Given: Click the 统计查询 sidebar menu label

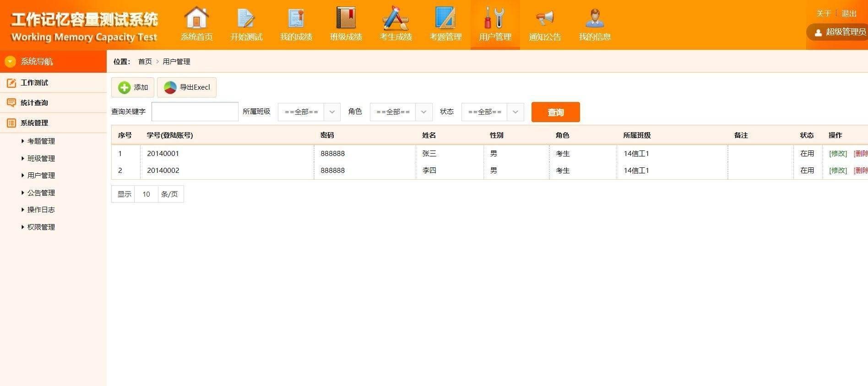Looking at the screenshot, I should [x=34, y=103].
